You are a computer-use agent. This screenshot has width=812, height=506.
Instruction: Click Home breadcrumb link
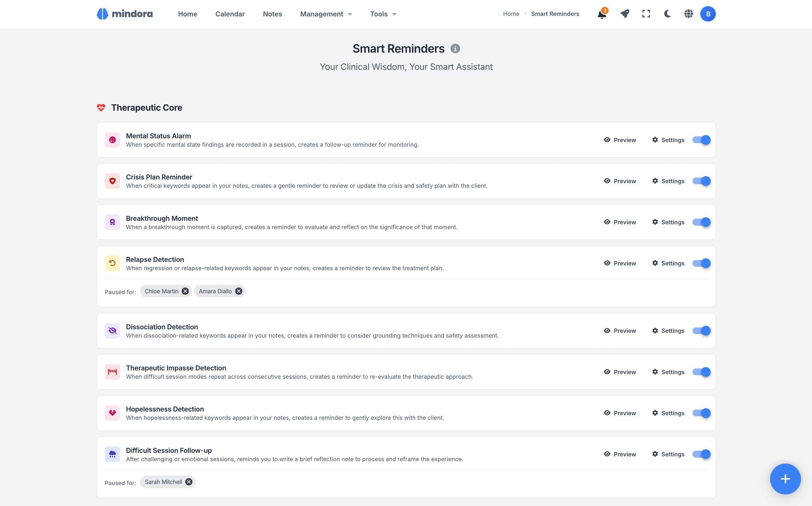511,14
